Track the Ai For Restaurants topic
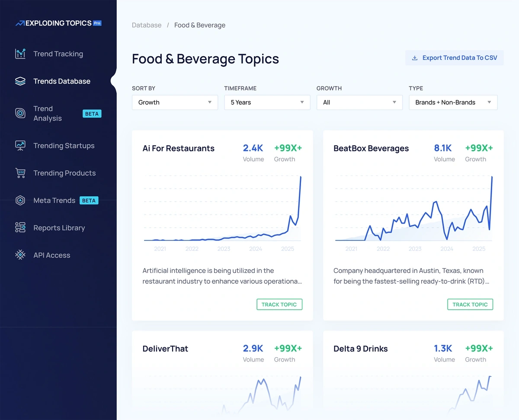Screen dimensions: 519x420 coord(279,305)
